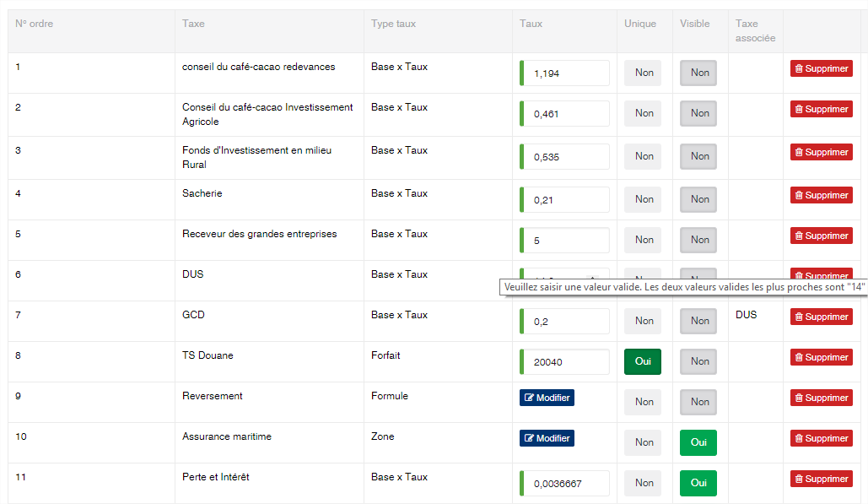Screen dimensions: 868x504
Task: Focus the 0,0036667 rate input
Action: coord(566,483)
